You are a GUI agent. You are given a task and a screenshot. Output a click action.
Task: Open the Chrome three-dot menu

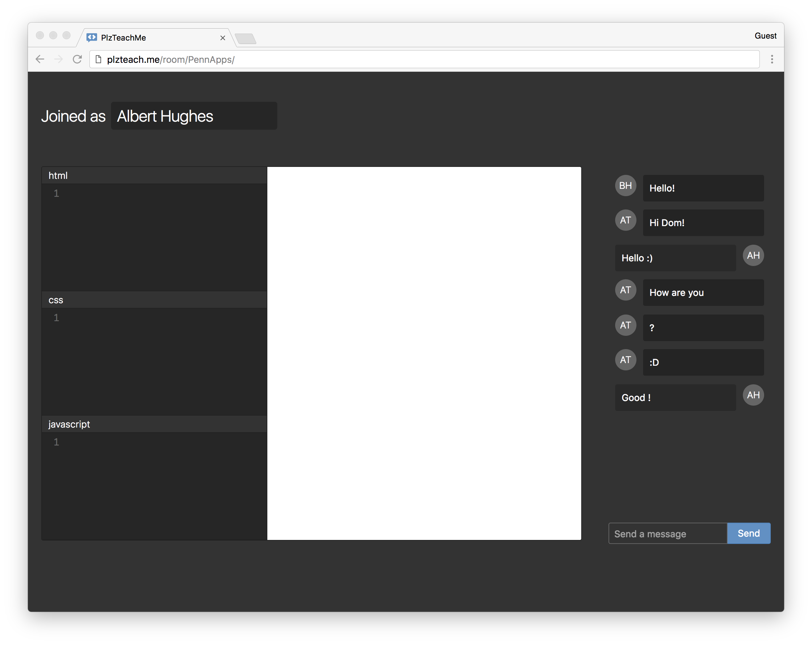(772, 59)
